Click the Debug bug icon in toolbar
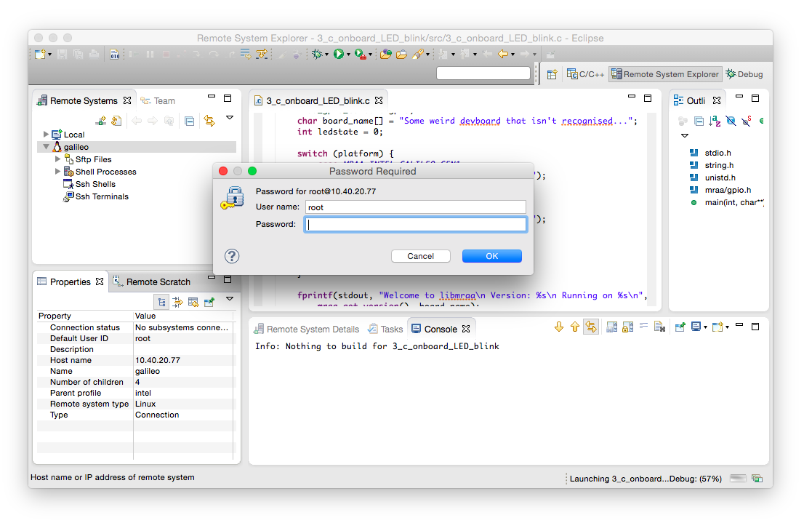Image resolution: width=812 pixels, height=531 pixels. tap(317, 54)
